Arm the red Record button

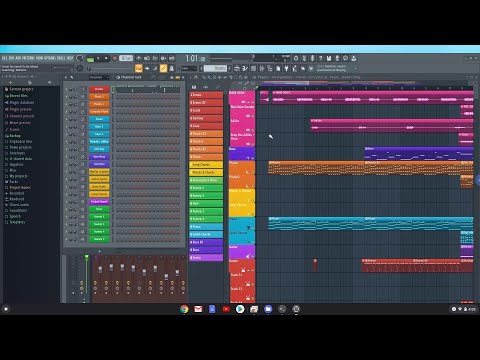click(x=115, y=58)
